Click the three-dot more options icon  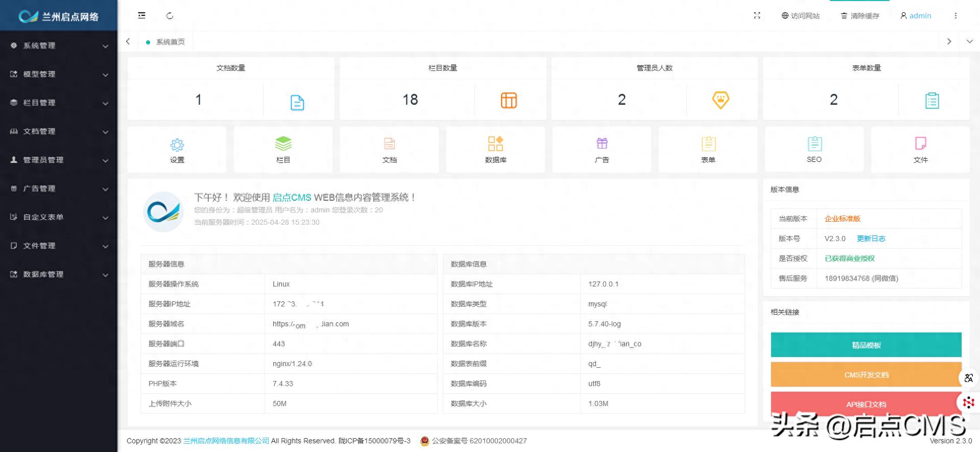click(955, 16)
